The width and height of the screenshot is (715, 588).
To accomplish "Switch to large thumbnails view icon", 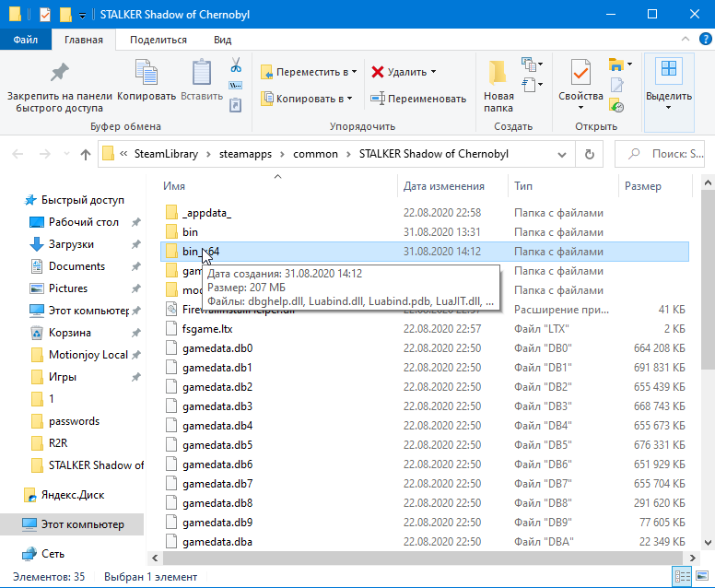I will pos(702,577).
